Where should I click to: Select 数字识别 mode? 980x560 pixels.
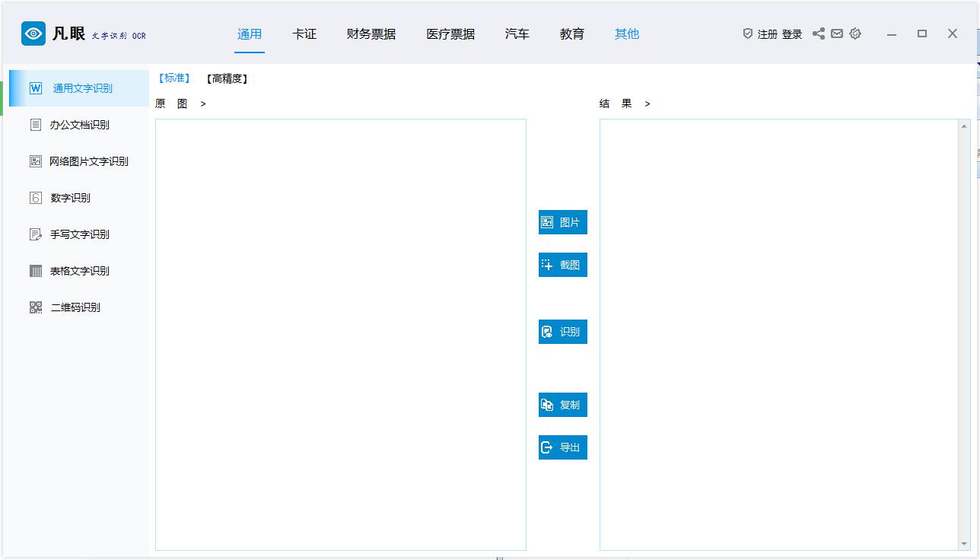[x=79, y=198]
